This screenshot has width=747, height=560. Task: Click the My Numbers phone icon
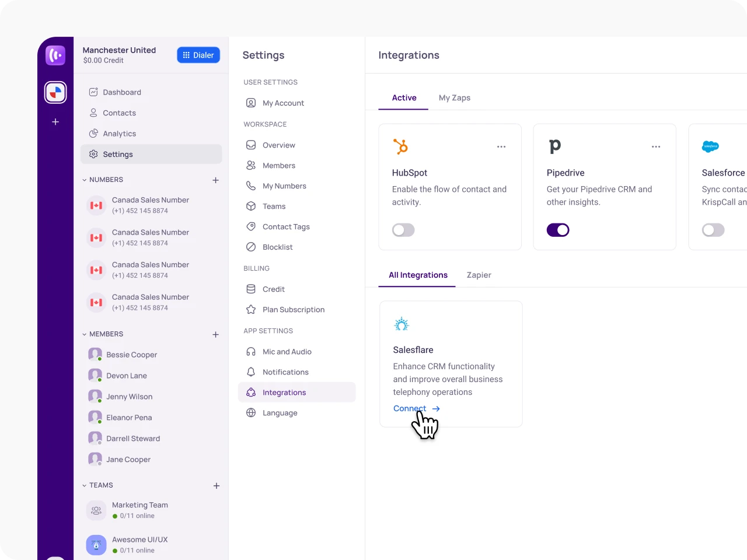251,185
